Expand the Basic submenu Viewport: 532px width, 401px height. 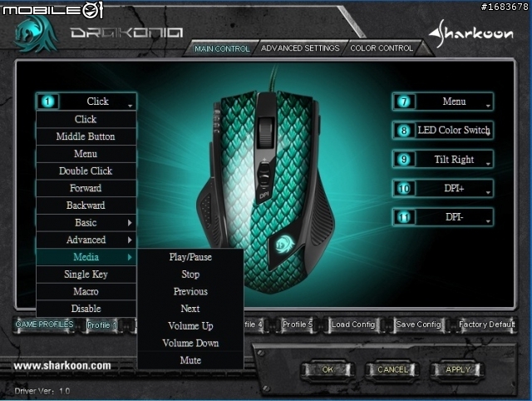point(86,223)
